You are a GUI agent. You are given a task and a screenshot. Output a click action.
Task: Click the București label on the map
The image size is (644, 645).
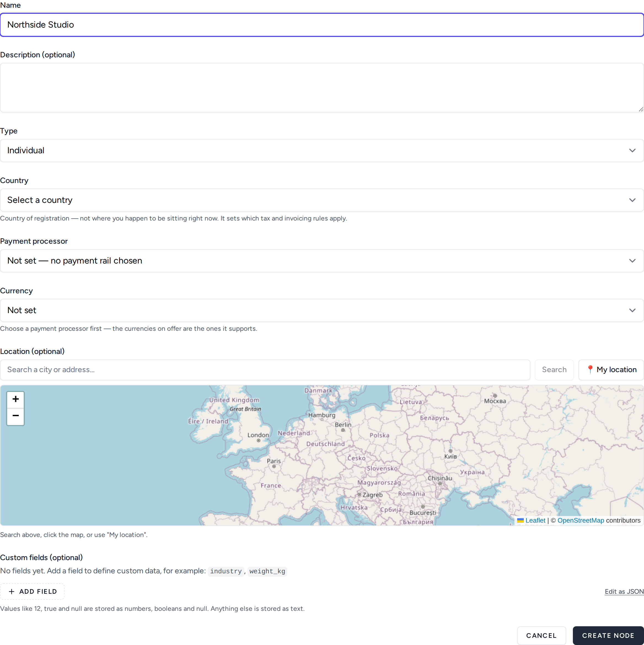tap(423, 512)
